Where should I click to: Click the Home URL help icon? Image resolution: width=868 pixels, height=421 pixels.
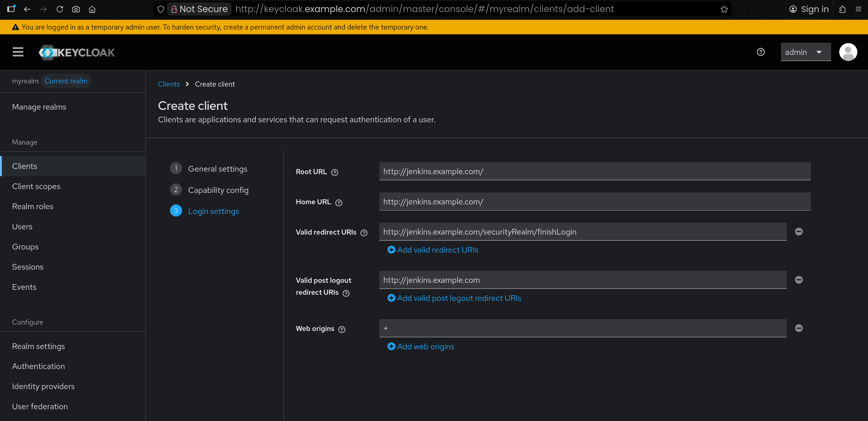[x=339, y=203]
